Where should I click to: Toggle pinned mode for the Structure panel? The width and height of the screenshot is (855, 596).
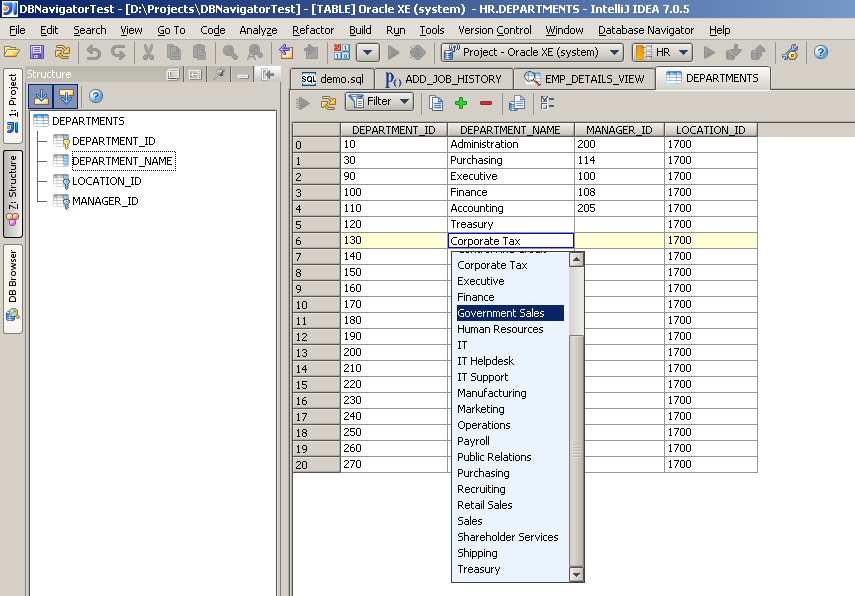[219, 74]
